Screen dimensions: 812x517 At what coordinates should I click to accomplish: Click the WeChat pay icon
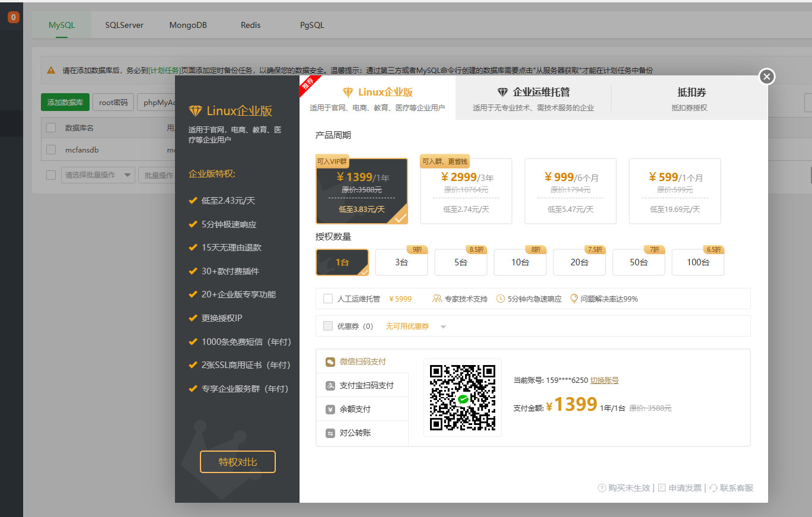[x=330, y=362]
